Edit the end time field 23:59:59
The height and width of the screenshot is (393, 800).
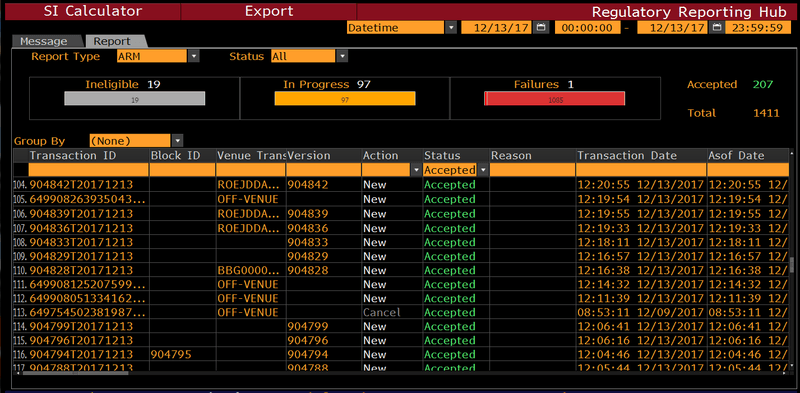(758, 28)
